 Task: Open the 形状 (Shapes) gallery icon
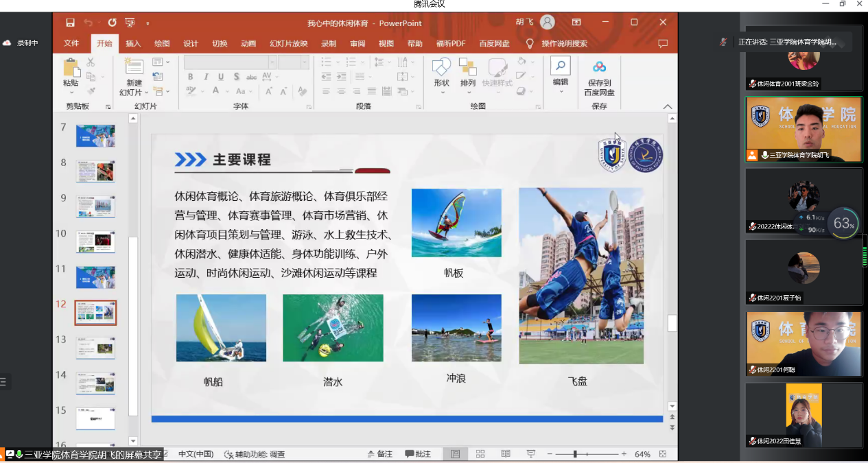(x=441, y=67)
